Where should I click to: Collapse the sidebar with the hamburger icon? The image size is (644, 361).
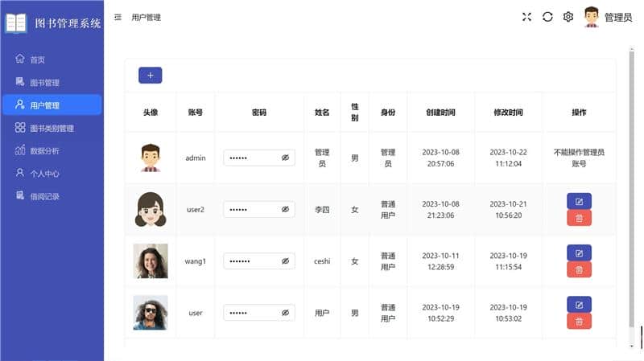click(118, 17)
